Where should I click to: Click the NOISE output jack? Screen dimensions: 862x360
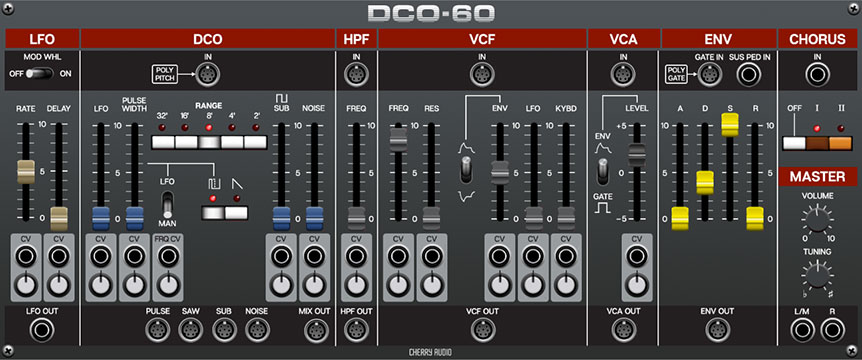pyautogui.click(x=257, y=331)
